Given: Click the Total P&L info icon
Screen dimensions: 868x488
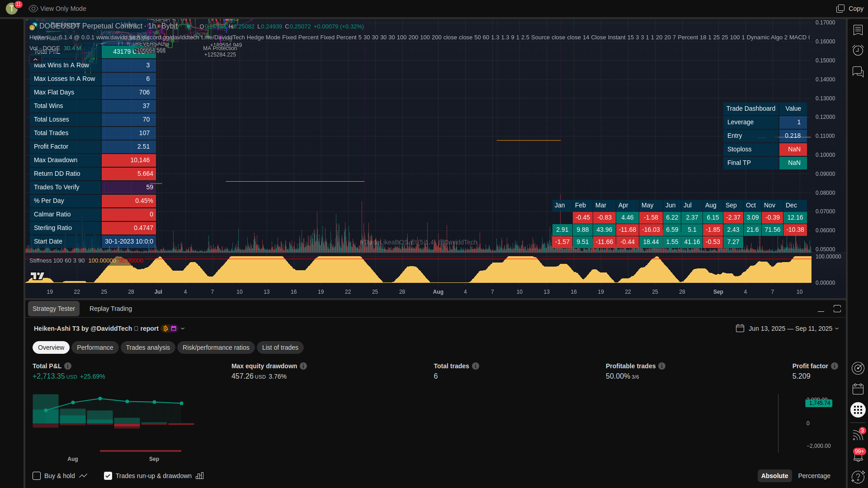Looking at the screenshot, I should (68, 366).
